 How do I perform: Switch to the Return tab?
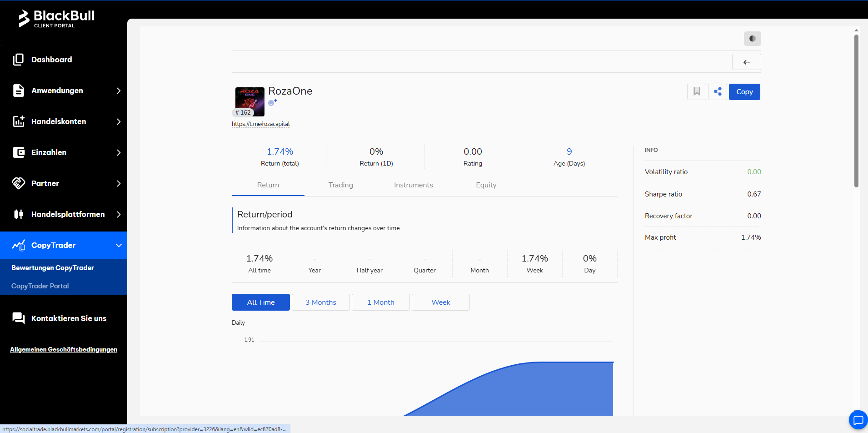(268, 185)
